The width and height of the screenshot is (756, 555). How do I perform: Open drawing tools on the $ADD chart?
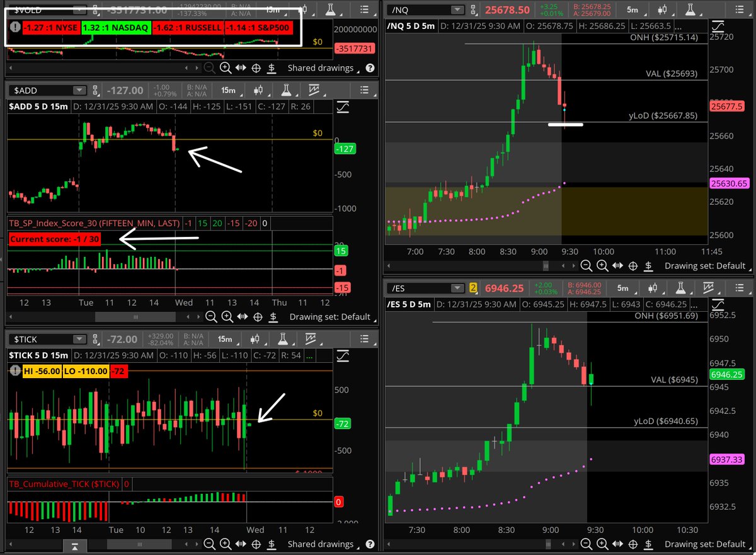[343, 108]
